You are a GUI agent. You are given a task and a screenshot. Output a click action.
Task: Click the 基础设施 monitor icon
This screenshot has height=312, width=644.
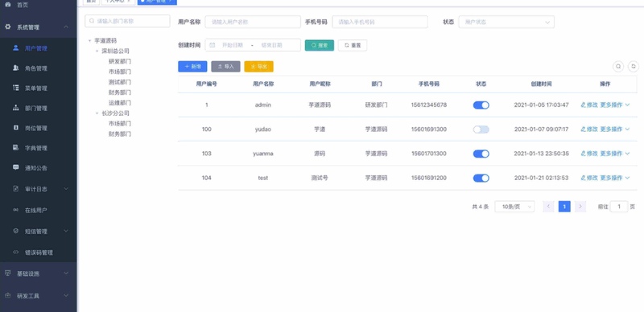click(7, 273)
